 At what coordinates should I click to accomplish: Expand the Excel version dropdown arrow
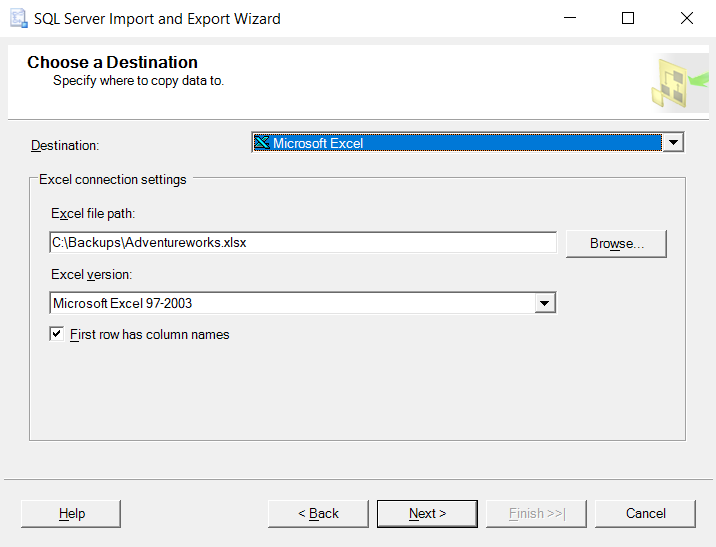[545, 303]
